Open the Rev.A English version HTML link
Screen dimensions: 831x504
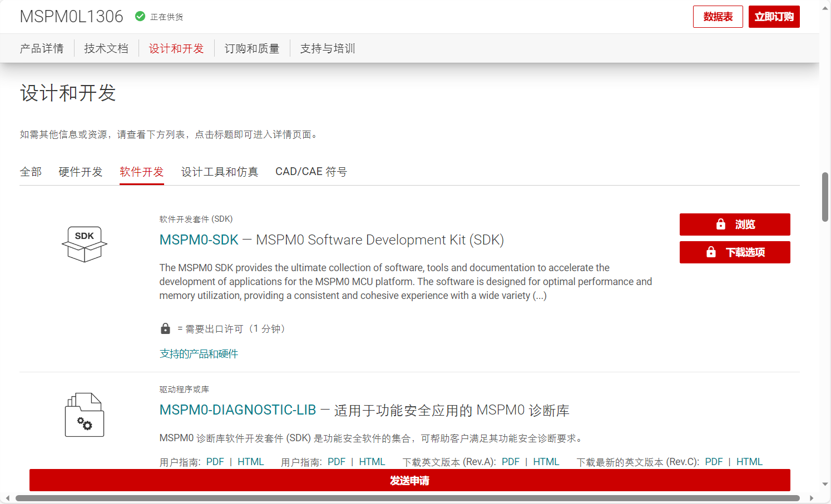tap(546, 462)
